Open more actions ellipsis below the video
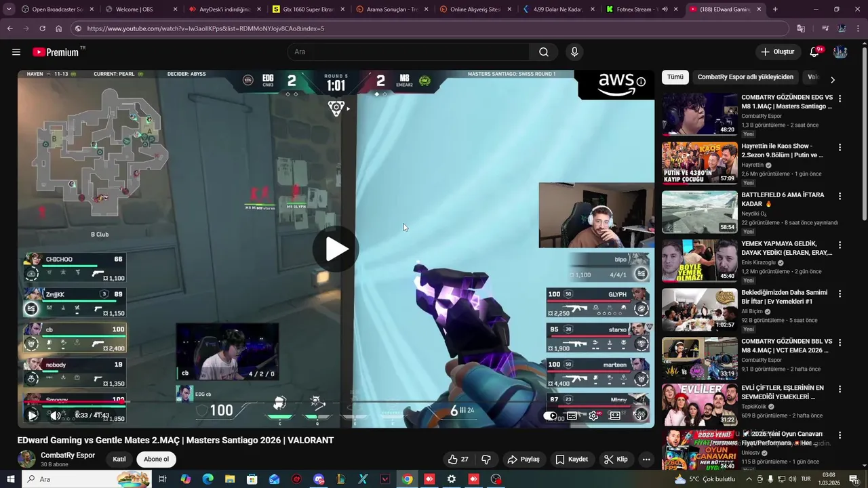868x488 pixels. pos(646,460)
